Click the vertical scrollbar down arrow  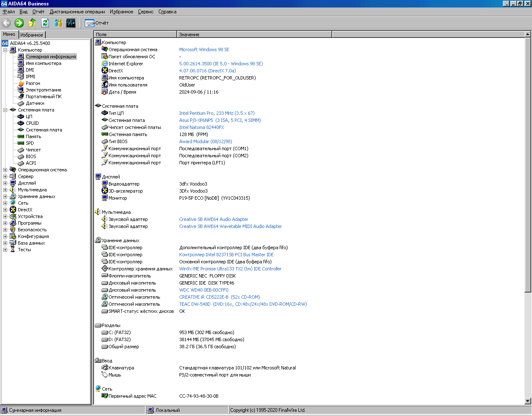point(528,401)
